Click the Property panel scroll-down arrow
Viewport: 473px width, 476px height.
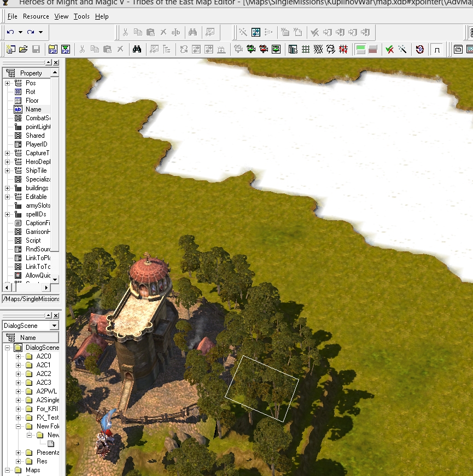pyautogui.click(x=55, y=279)
